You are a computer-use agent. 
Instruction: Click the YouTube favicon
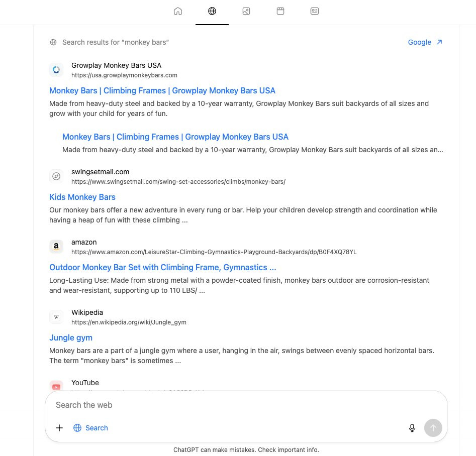tap(56, 386)
